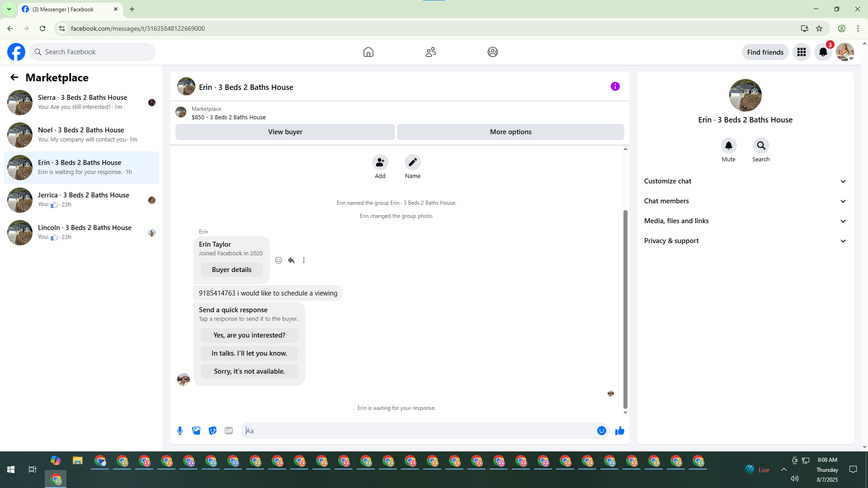Expand the Privacy & support section
The image size is (868, 488).
point(745,241)
